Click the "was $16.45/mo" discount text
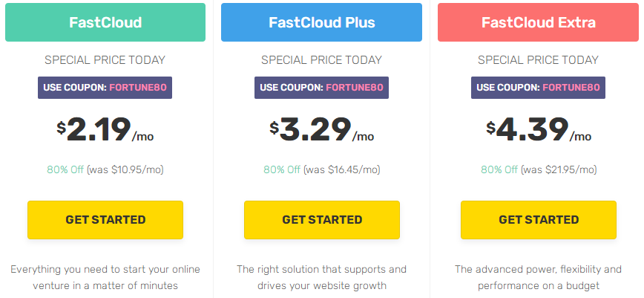This screenshot has width=644, height=298. click(x=341, y=169)
